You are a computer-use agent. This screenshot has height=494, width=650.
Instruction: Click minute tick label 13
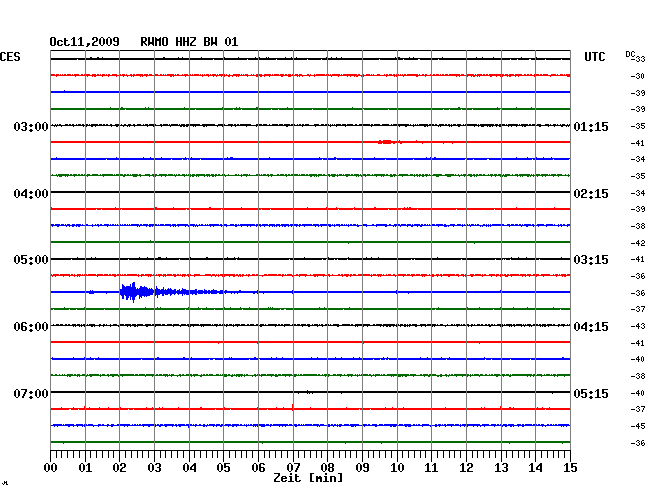point(501,468)
